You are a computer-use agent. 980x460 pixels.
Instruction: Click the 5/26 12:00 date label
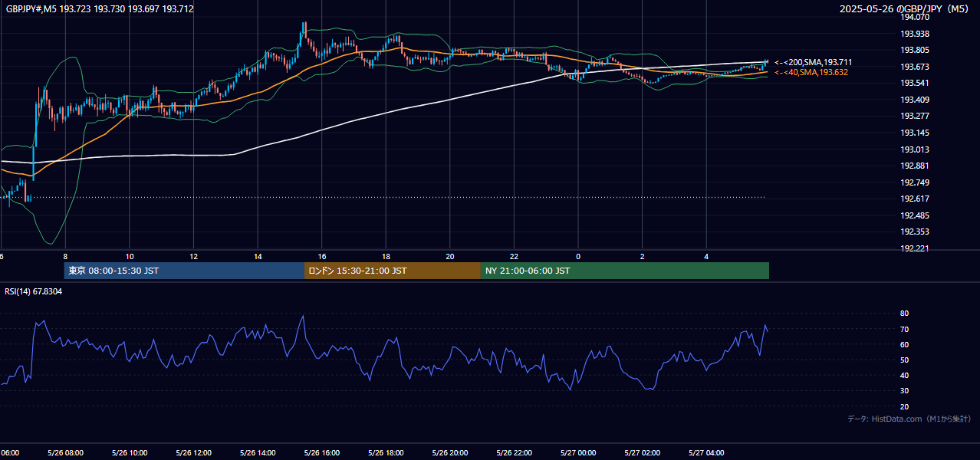pyautogui.click(x=194, y=453)
